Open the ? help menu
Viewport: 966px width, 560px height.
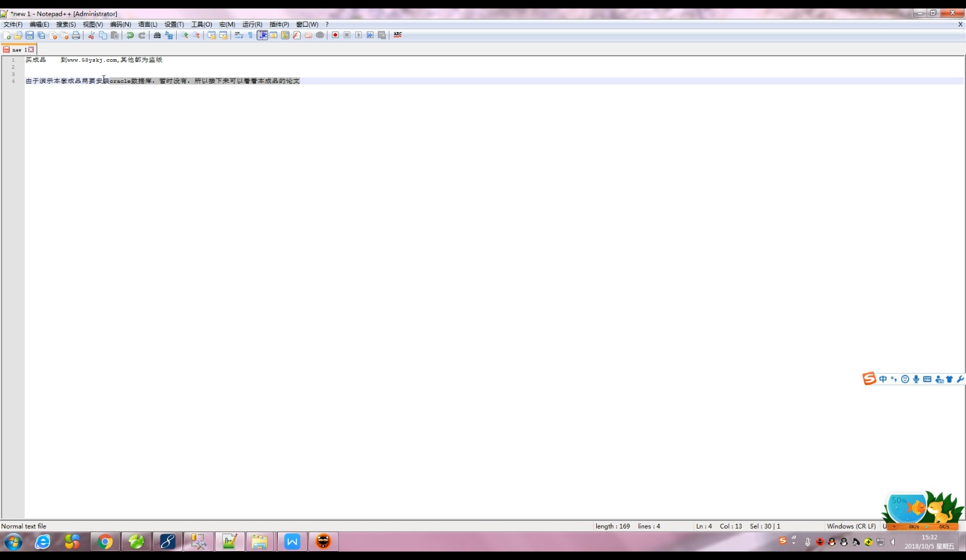tap(327, 25)
